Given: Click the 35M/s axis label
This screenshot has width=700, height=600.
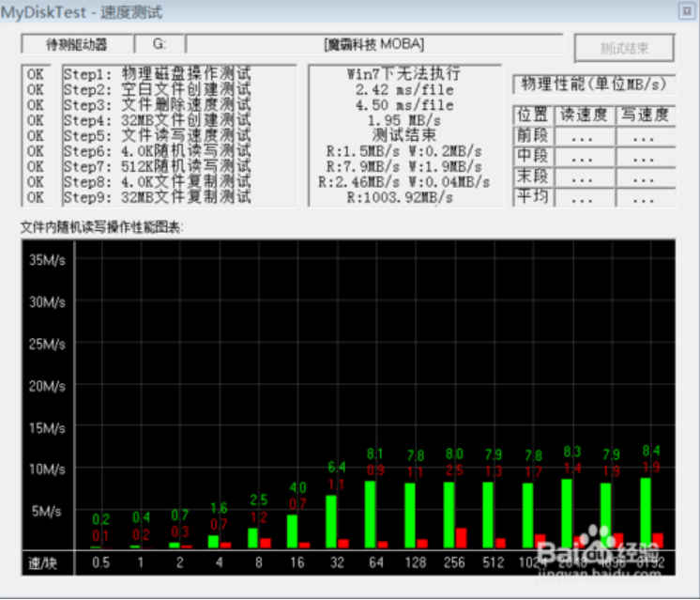Looking at the screenshot, I should pos(46,260).
